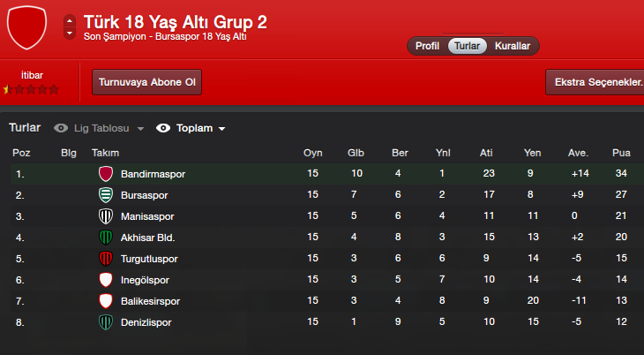The width and height of the screenshot is (644, 355).
Task: Click the Bandirmaspor club badge icon
Action: pos(106,174)
